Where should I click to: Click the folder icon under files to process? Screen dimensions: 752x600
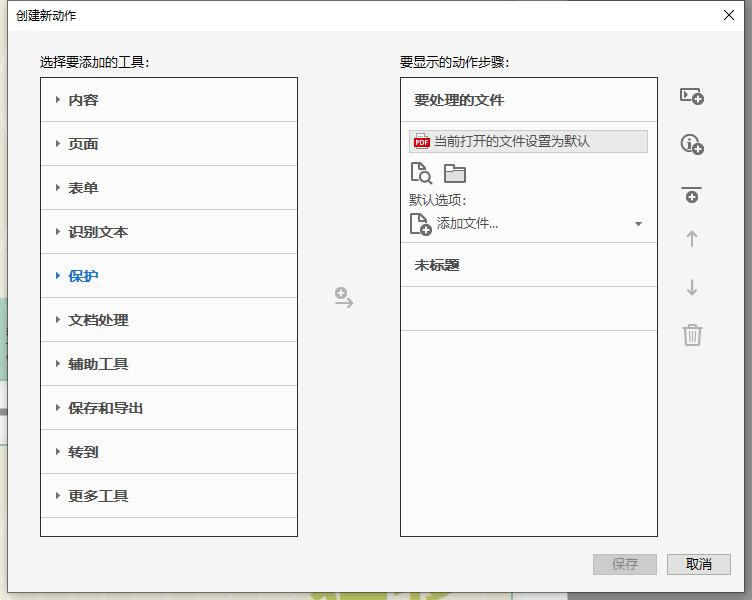point(455,174)
